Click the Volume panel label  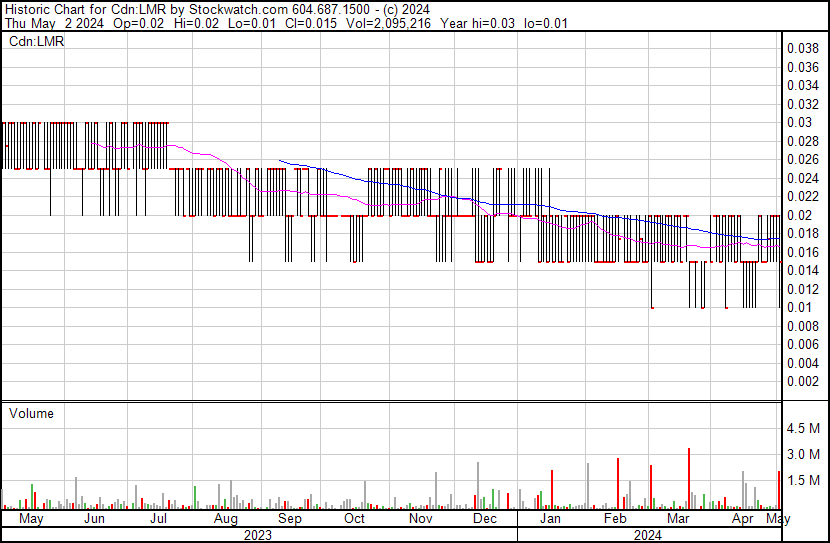[x=31, y=413]
